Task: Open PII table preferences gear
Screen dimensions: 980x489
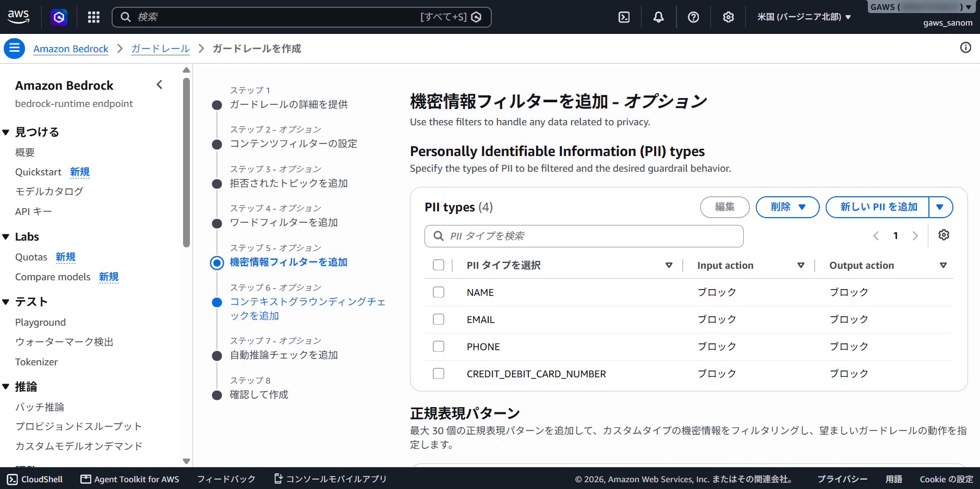Action: click(x=944, y=235)
